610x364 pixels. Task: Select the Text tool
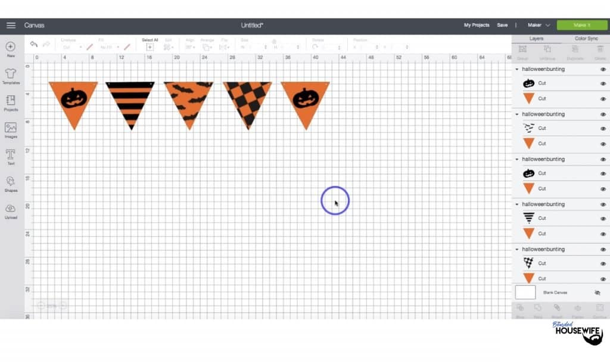(11, 155)
